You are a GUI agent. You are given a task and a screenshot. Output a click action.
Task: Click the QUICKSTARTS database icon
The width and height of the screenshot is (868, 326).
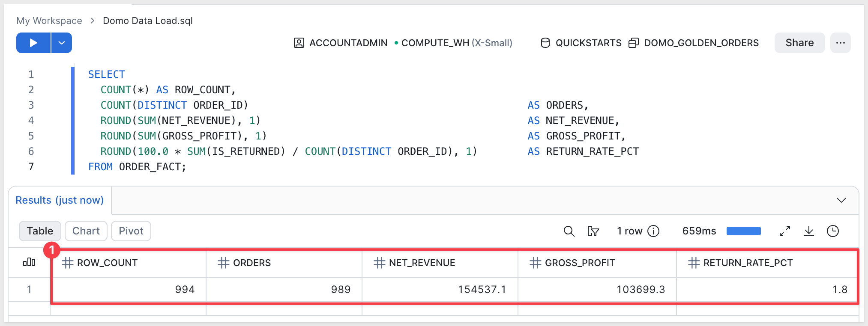coord(545,43)
